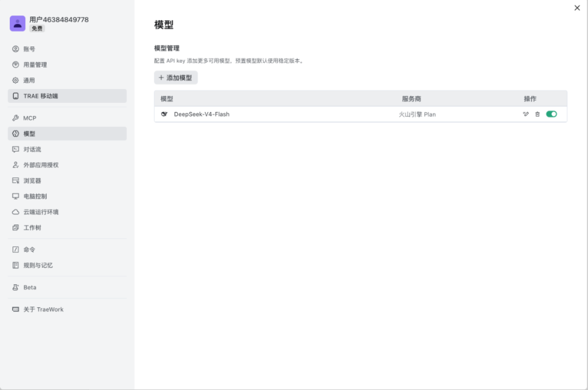The width and height of the screenshot is (588, 390).
Task: Click the 账号 sidebar icon
Action: (x=16, y=49)
